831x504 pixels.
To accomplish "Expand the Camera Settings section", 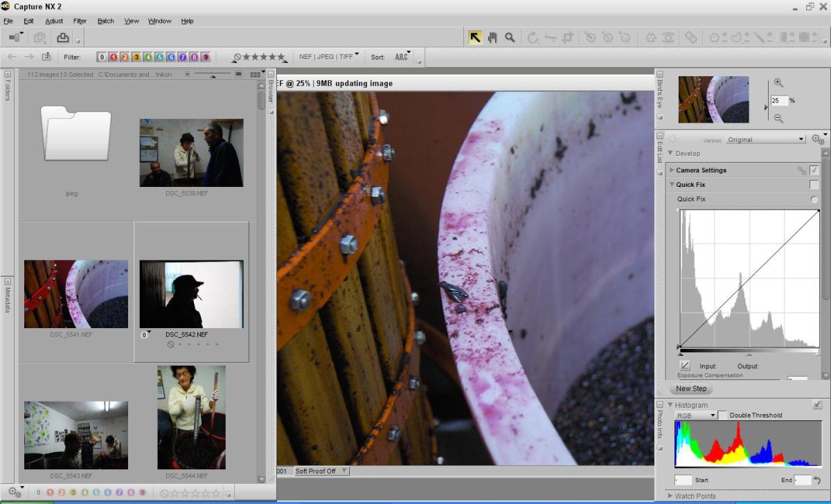I will click(x=672, y=170).
